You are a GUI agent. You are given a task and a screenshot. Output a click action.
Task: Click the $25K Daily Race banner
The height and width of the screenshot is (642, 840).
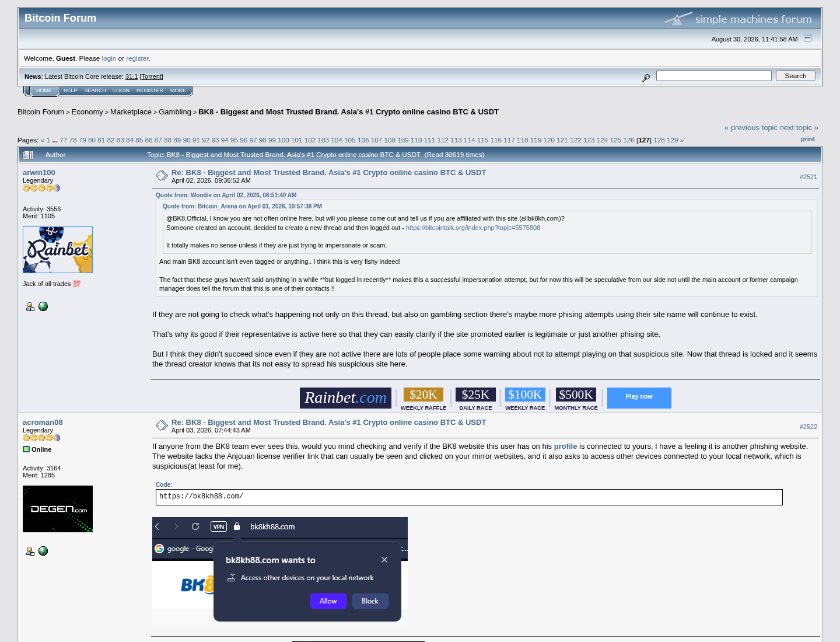tap(475, 399)
